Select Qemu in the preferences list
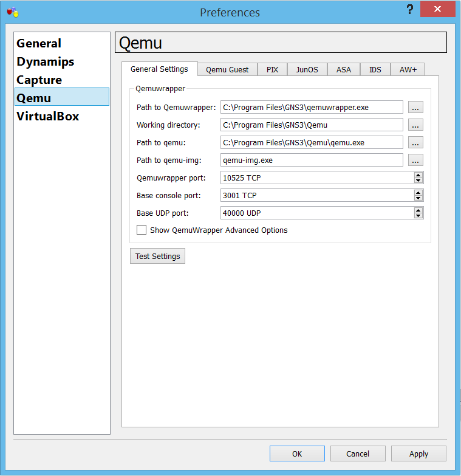 (x=62, y=97)
